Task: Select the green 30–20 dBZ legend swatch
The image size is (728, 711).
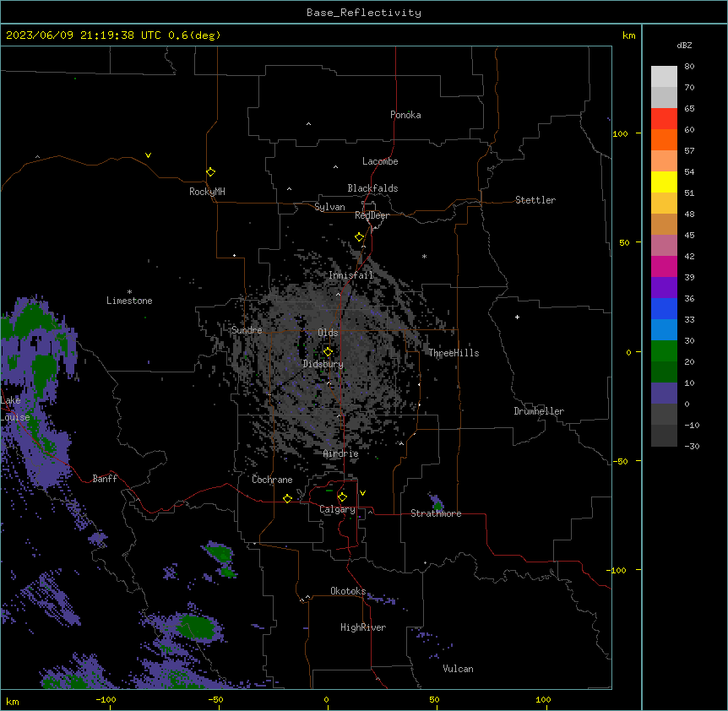Action: (664, 351)
